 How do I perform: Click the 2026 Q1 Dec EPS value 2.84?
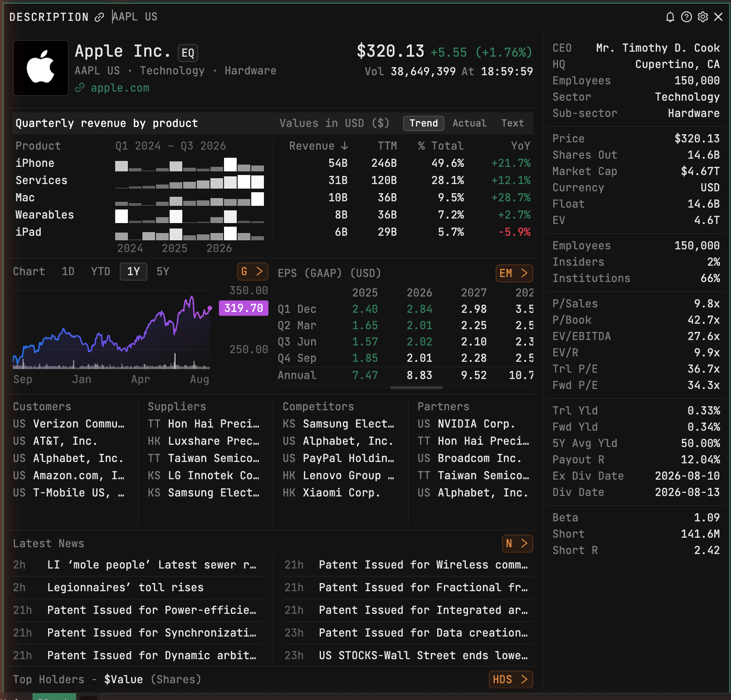(x=419, y=309)
